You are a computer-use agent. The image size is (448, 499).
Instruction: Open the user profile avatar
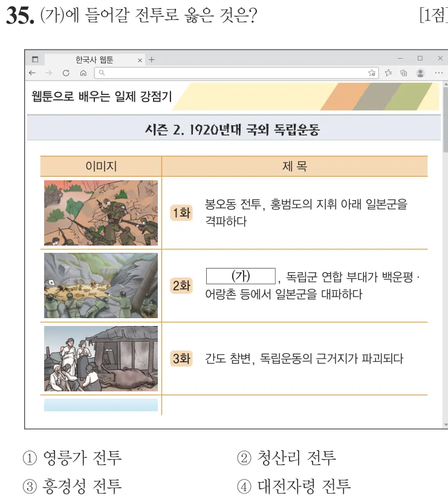[420, 73]
